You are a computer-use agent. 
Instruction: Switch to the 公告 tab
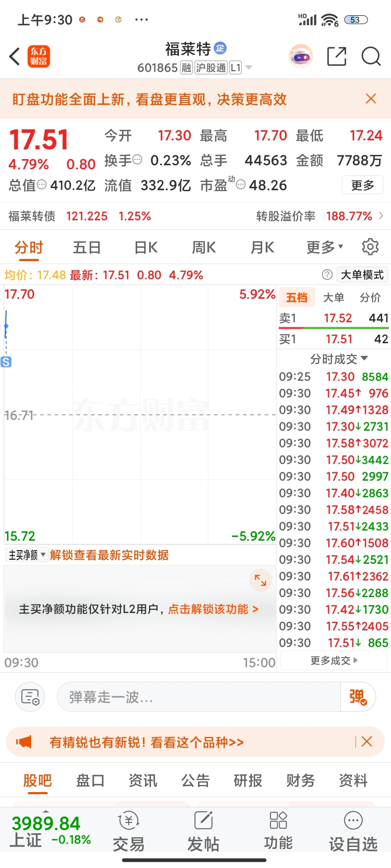click(195, 780)
